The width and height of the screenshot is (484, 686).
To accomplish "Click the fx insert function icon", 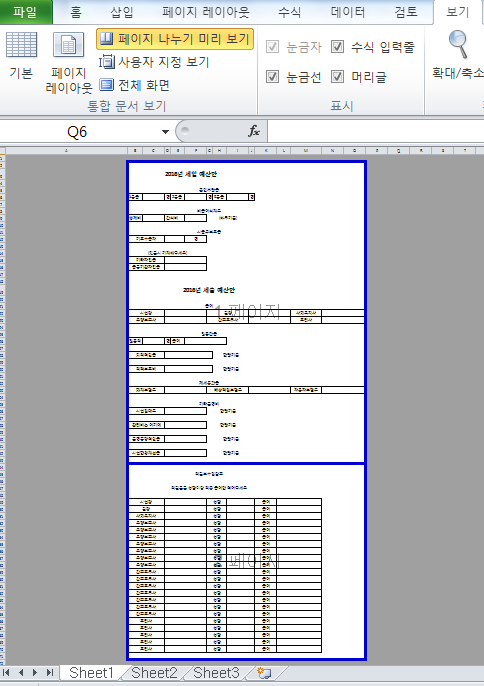I will tap(254, 131).
